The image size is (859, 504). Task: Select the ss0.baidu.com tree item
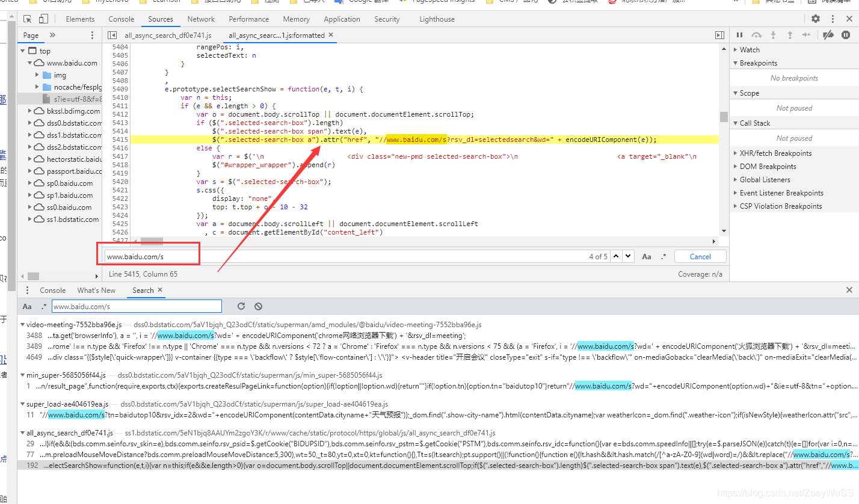pyautogui.click(x=69, y=207)
